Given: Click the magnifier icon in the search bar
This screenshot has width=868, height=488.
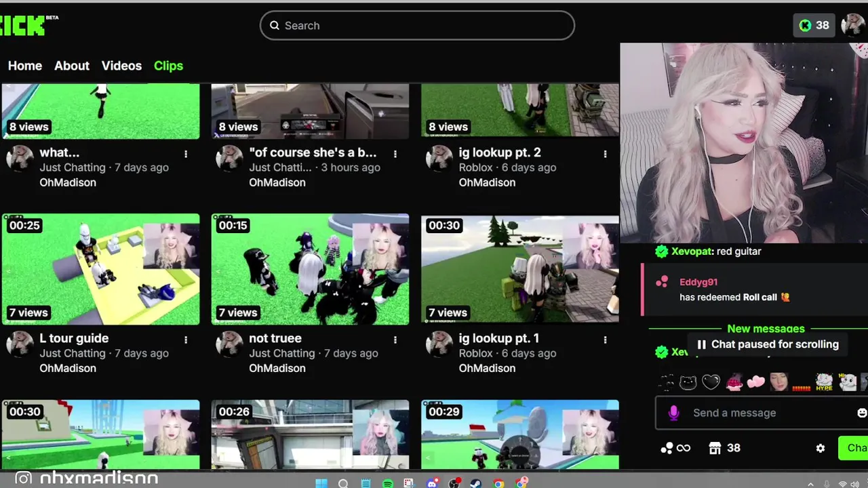Looking at the screenshot, I should 275,26.
